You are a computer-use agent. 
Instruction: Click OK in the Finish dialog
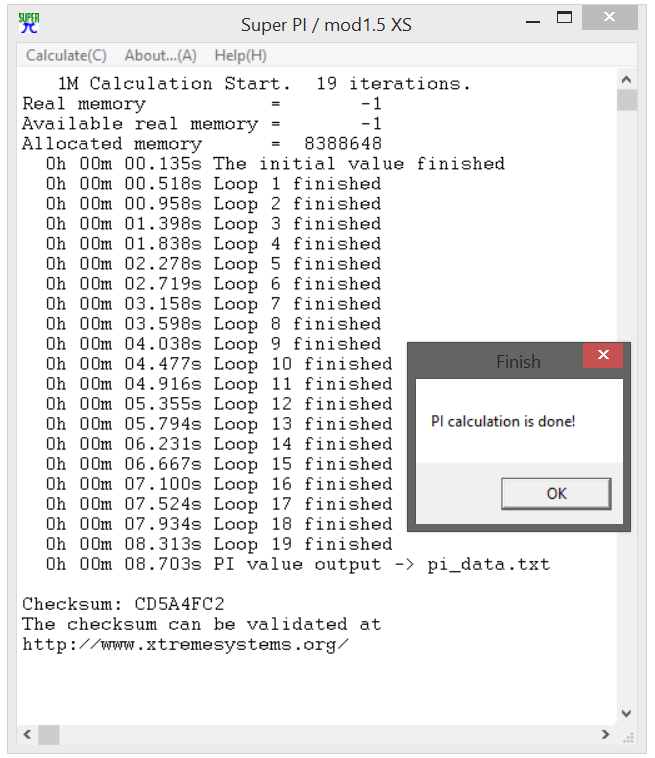[x=556, y=494]
